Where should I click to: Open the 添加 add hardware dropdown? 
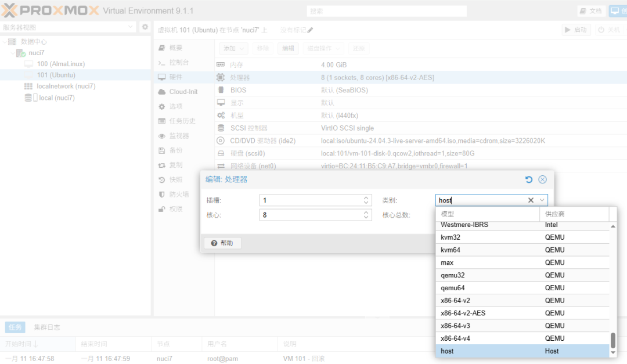(x=233, y=48)
